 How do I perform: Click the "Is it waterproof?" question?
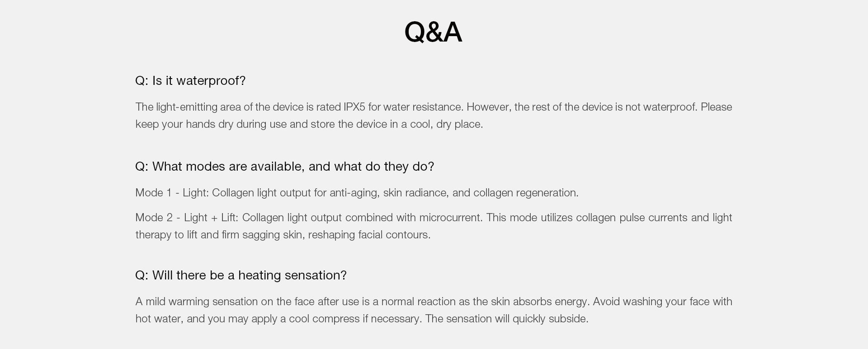(190, 81)
